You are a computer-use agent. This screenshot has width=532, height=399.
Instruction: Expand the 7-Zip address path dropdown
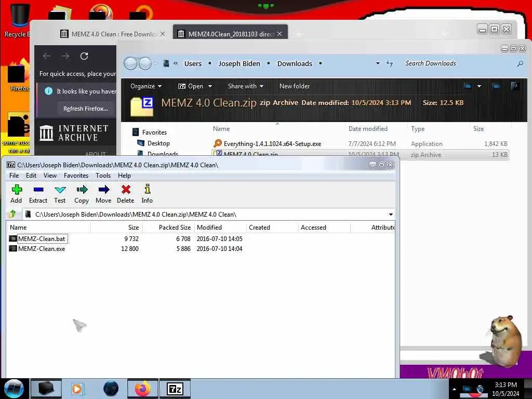[x=391, y=215]
